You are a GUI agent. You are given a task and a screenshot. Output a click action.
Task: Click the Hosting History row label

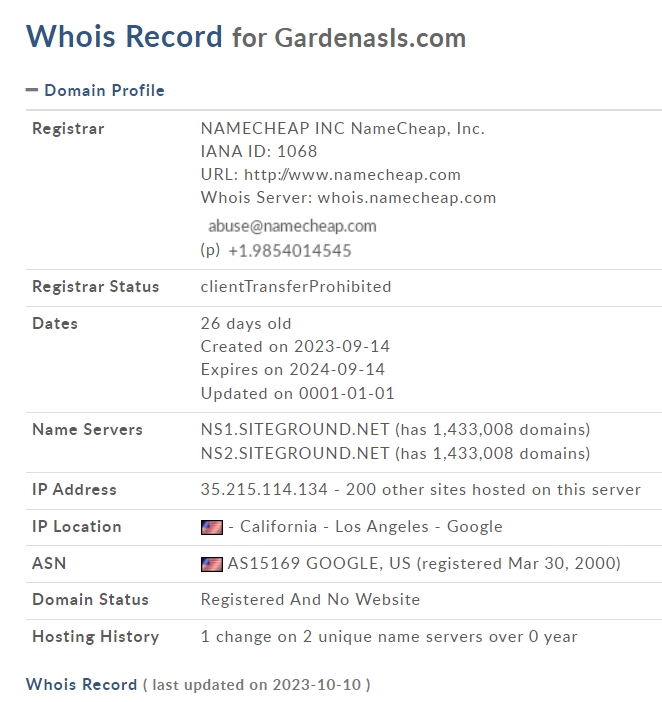point(95,637)
